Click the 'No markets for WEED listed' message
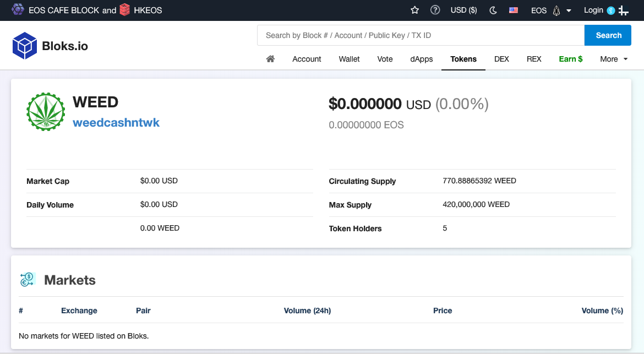Viewport: 644px width, 354px height. pyautogui.click(x=84, y=336)
